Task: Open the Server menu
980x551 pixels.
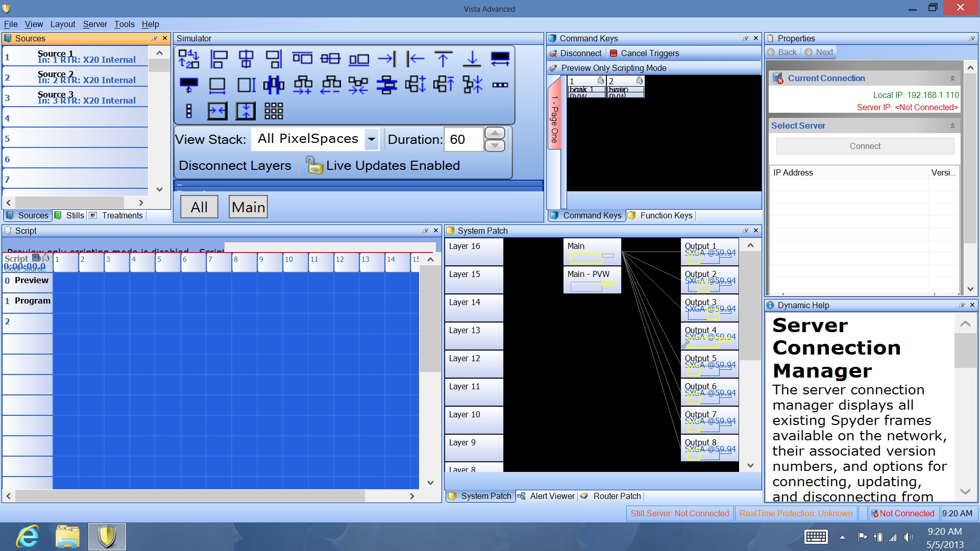Action: 95,24
